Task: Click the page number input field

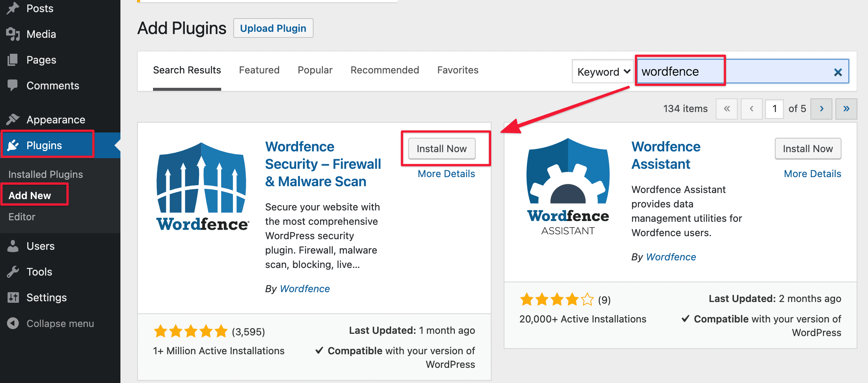Action: 774,109
